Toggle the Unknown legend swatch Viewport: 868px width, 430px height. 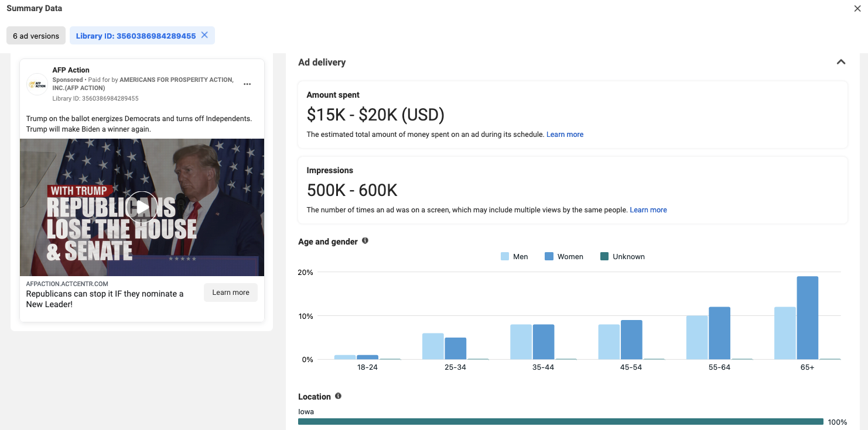tap(604, 256)
